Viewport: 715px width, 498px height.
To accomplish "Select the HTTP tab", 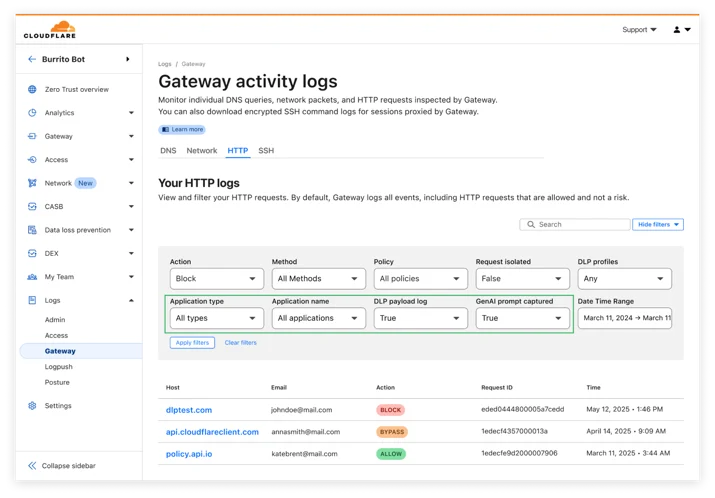I will (238, 150).
